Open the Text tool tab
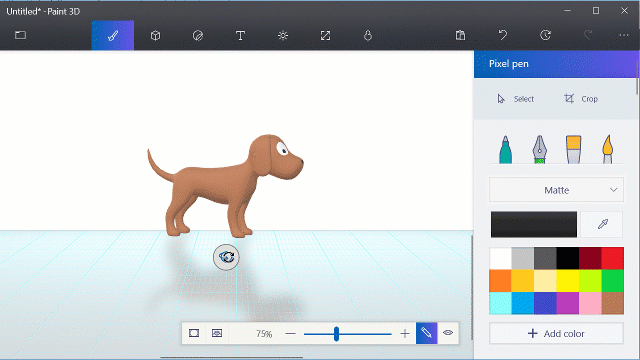 tap(240, 36)
